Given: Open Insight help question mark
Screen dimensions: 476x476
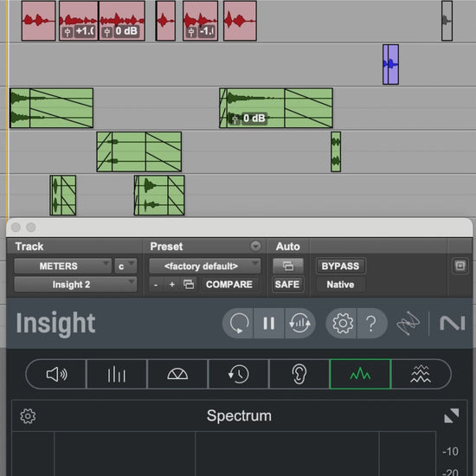Looking at the screenshot, I should 371,324.
